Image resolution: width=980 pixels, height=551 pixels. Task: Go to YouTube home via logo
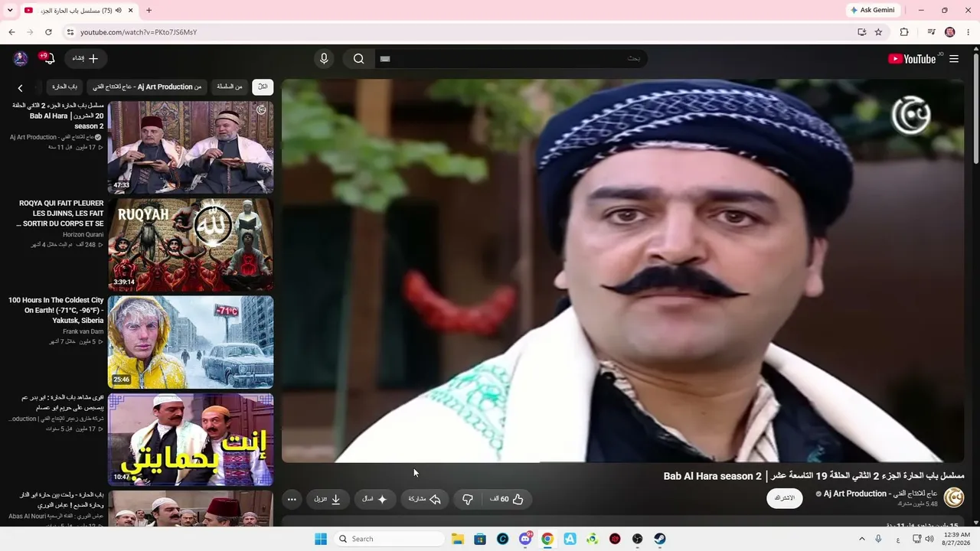click(912, 59)
